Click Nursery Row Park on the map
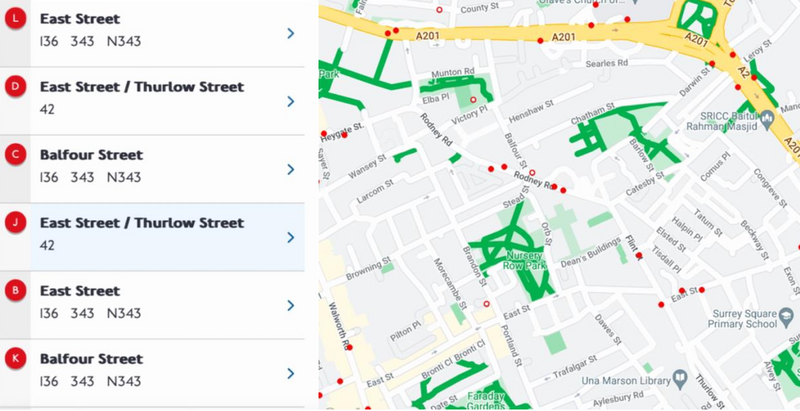Image resolution: width=800 pixels, height=411 pixels. pos(526,260)
